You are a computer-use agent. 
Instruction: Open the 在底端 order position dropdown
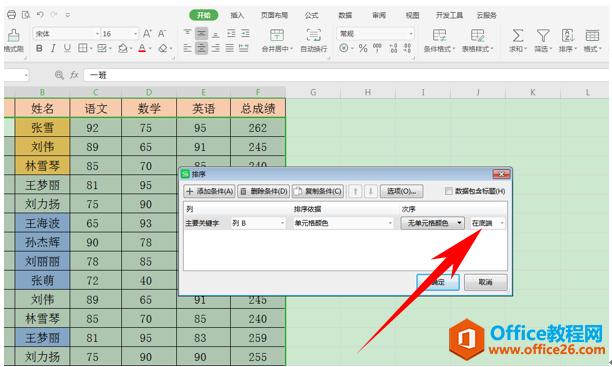(x=488, y=223)
